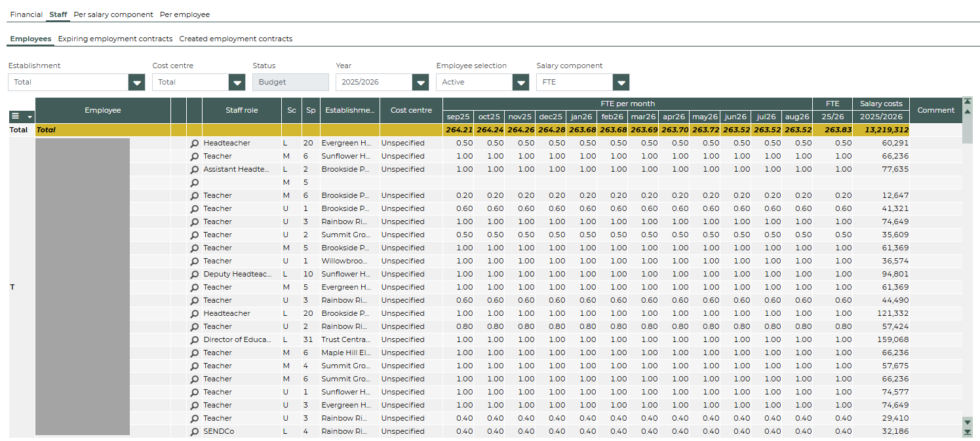Open the Cost centre dropdown
The height and width of the screenshot is (441, 980).
(237, 83)
